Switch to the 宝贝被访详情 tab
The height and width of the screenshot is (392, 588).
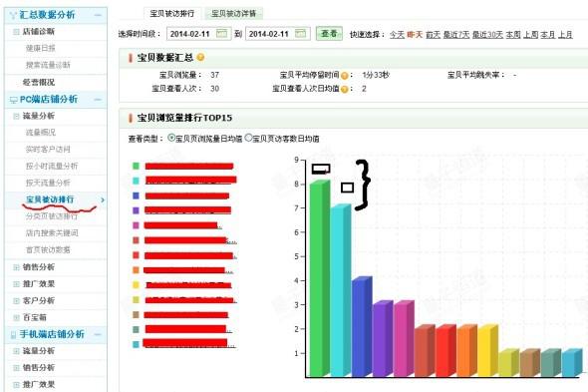click(233, 14)
